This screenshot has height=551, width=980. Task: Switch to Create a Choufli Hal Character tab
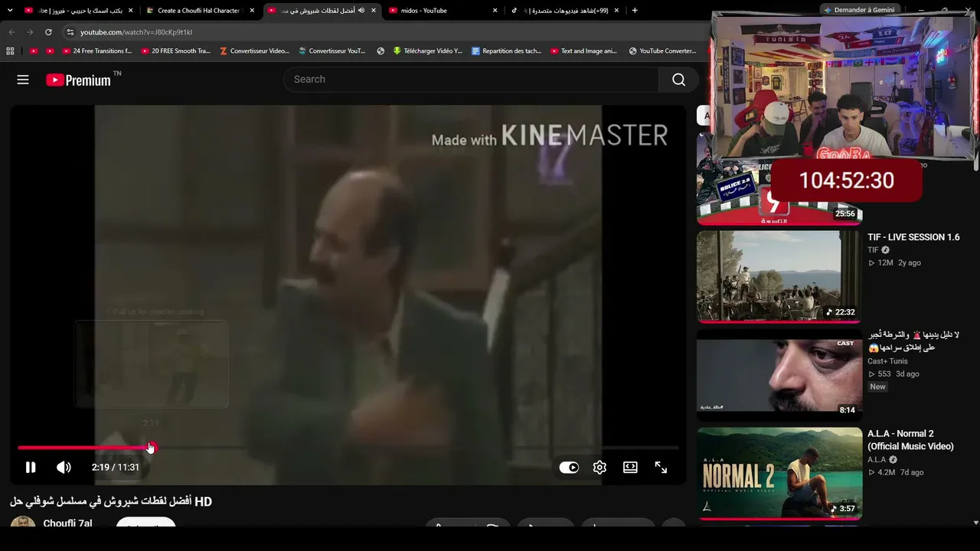[198, 11]
